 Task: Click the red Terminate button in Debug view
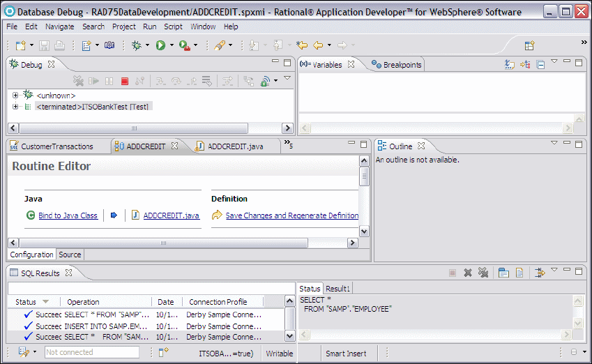(x=125, y=81)
